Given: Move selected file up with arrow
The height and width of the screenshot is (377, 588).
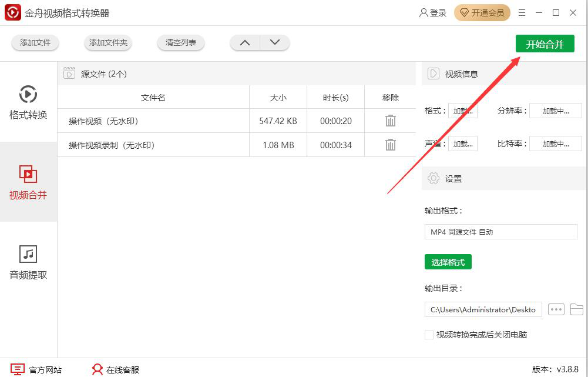Looking at the screenshot, I should click(245, 42).
